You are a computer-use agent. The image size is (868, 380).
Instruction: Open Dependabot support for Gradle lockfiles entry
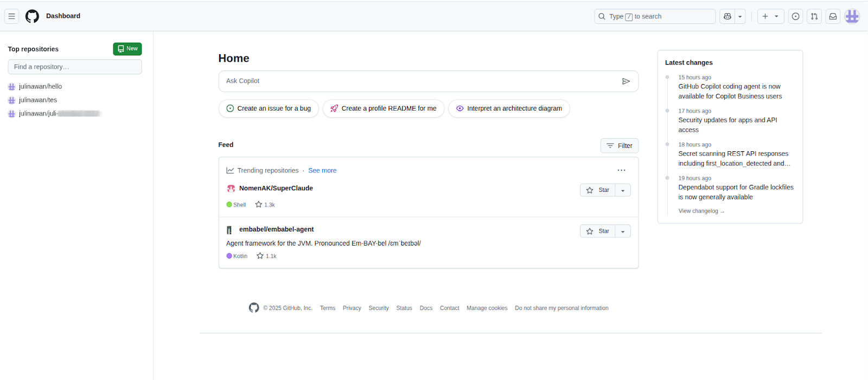[x=736, y=192]
